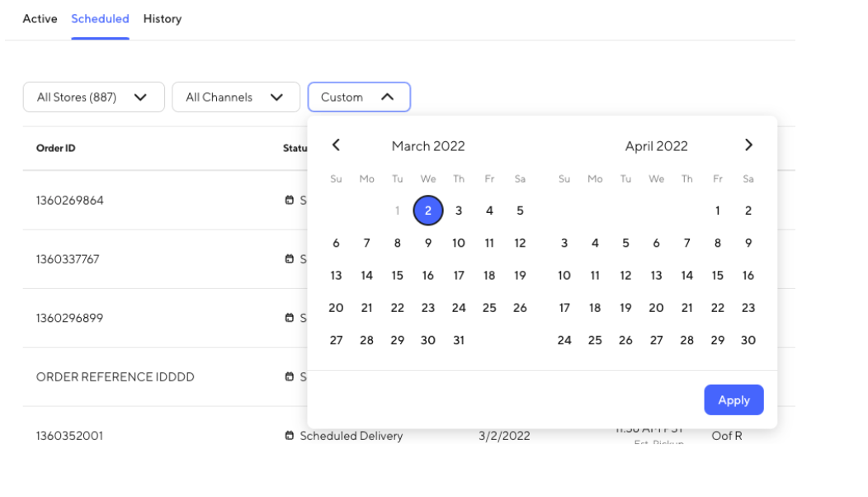Switch to the Active tab

click(x=40, y=19)
